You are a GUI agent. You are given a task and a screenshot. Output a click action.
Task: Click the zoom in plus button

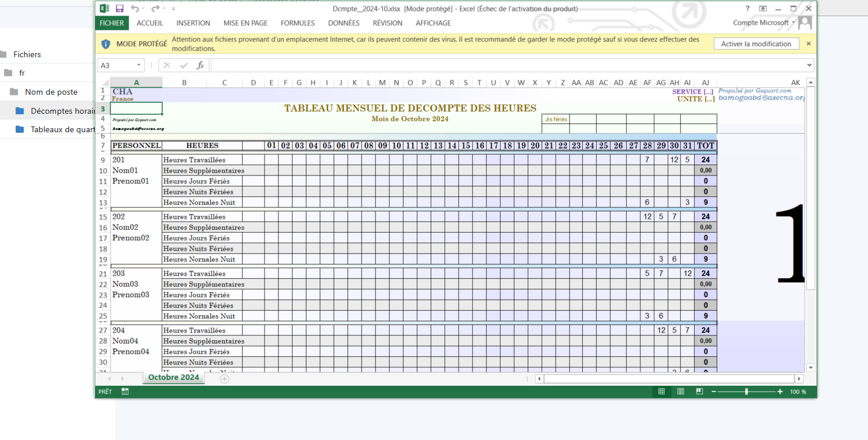pos(780,391)
